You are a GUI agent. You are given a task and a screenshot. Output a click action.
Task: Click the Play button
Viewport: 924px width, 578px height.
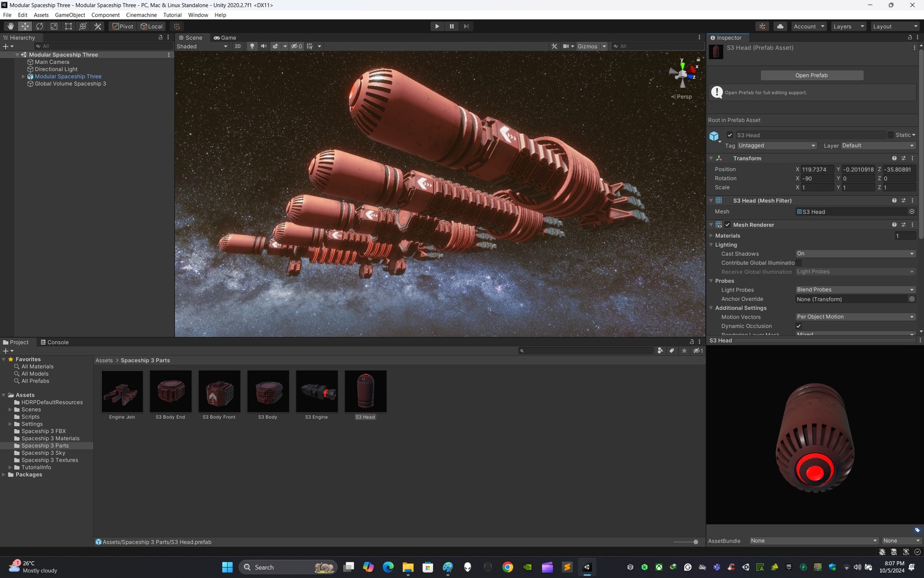(x=437, y=26)
